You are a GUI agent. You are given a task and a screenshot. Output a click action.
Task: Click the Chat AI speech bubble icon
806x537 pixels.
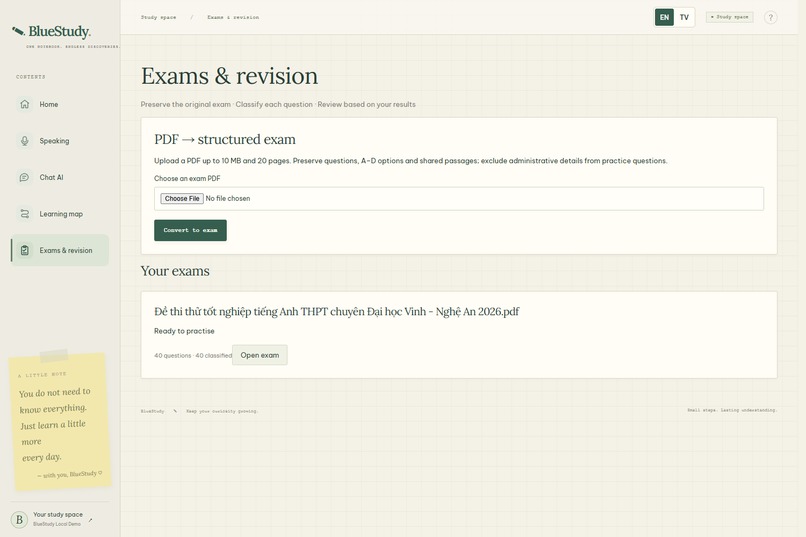pyautogui.click(x=24, y=177)
